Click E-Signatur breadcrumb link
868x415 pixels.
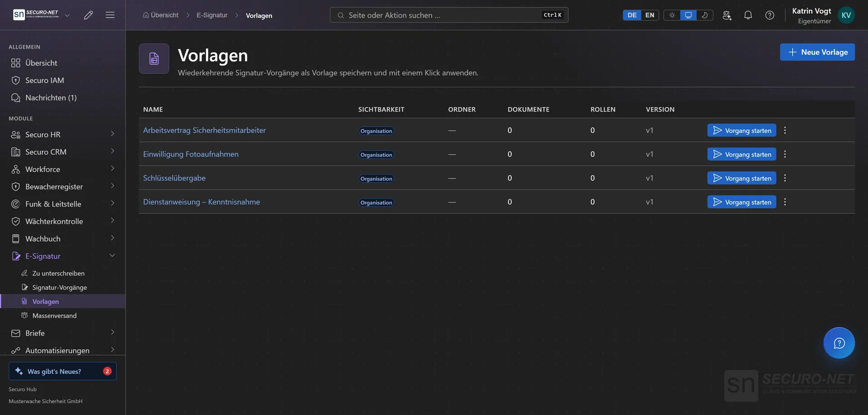coord(212,15)
